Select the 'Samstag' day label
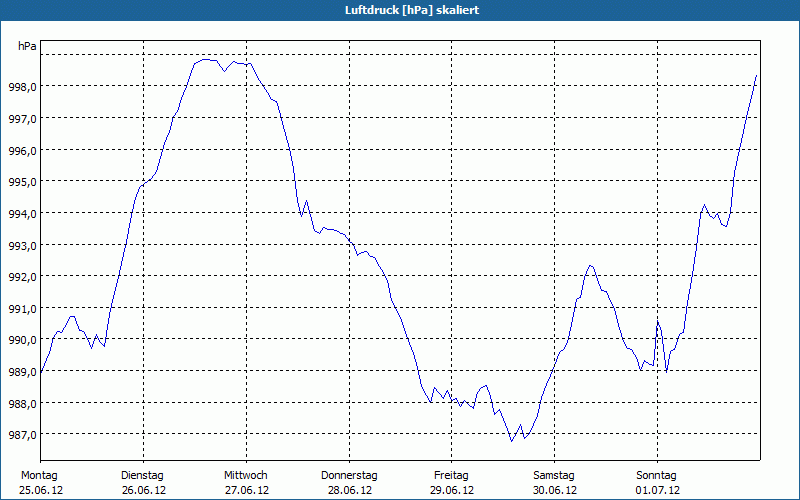 (554, 476)
